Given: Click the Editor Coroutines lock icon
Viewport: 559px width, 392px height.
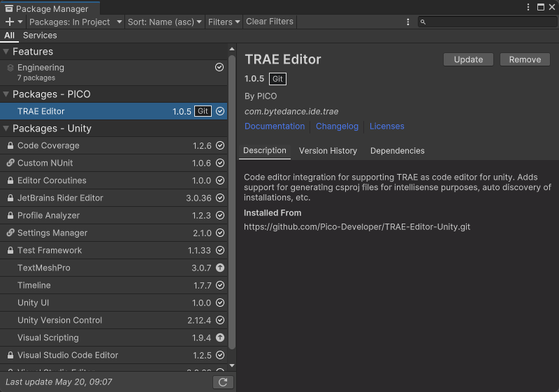Looking at the screenshot, I should [10, 180].
